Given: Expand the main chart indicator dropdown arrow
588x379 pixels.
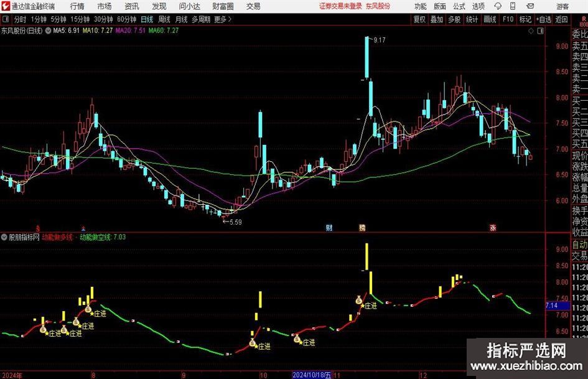Looking at the screenshot, I should point(48,30).
